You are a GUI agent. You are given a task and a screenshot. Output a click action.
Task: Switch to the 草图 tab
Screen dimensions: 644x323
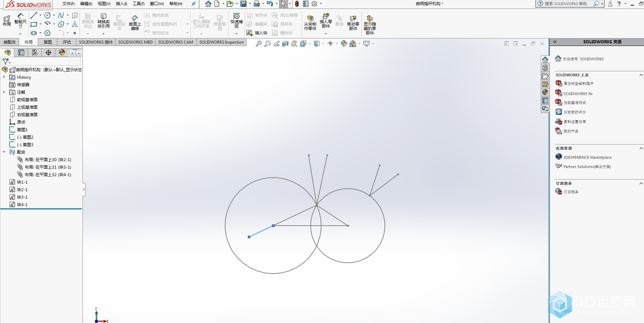48,42
